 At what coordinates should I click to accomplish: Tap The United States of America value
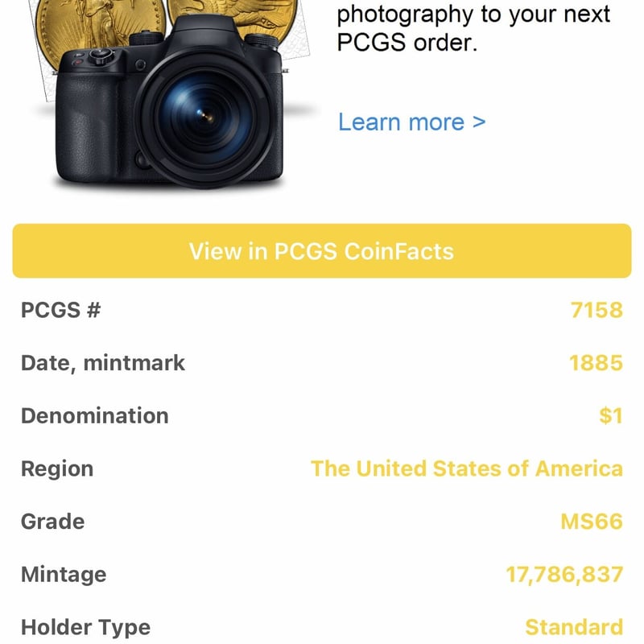467,469
